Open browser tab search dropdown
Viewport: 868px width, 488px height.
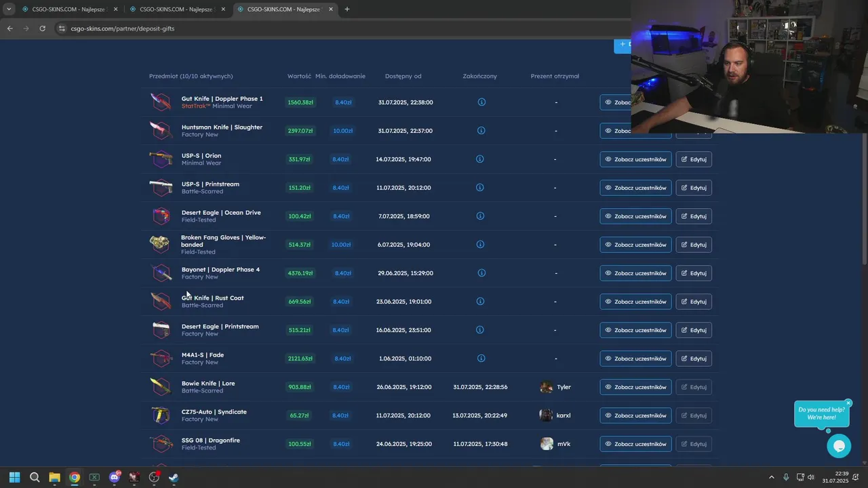click(8, 9)
